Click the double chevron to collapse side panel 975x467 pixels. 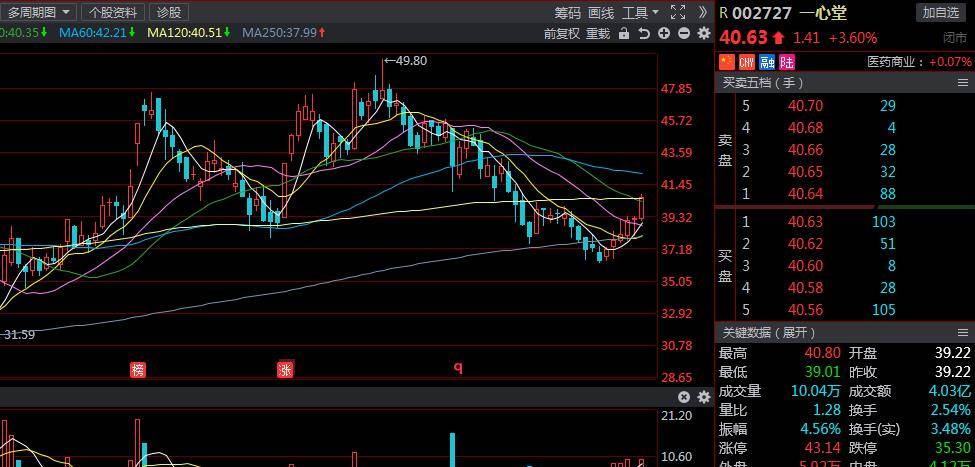pos(702,12)
